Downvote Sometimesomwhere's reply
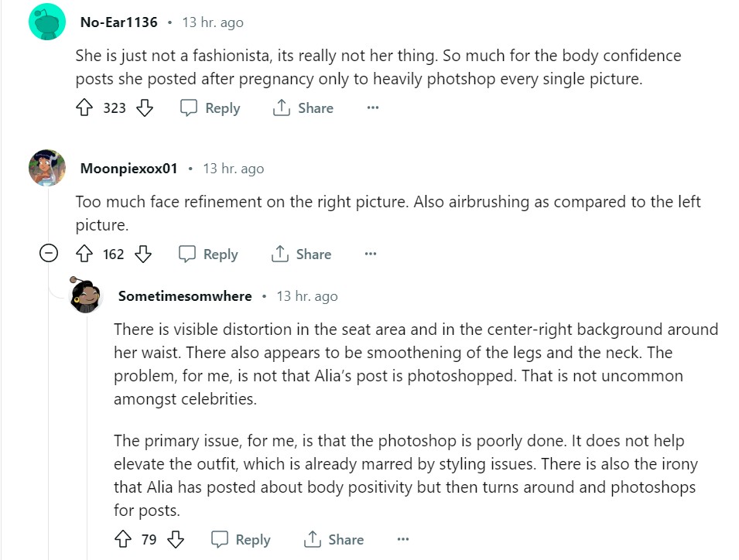Viewport: 739px width, 560px height. pyautogui.click(x=176, y=539)
